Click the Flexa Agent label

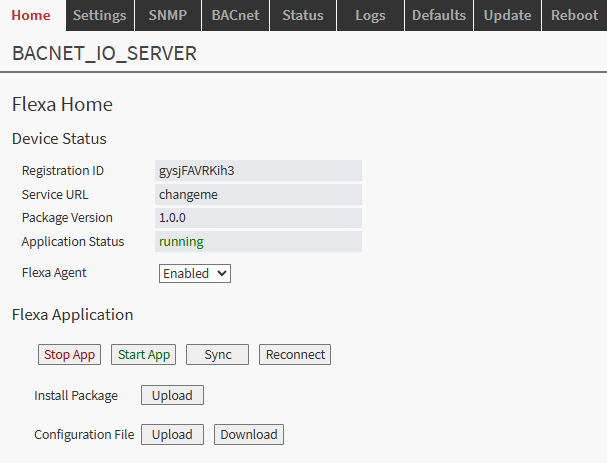pyautogui.click(x=54, y=273)
